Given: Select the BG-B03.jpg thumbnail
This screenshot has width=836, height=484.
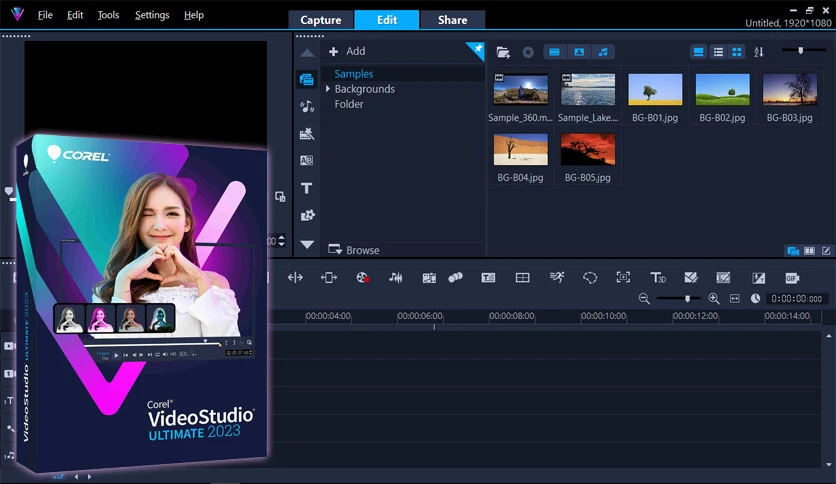Looking at the screenshot, I should click(790, 89).
